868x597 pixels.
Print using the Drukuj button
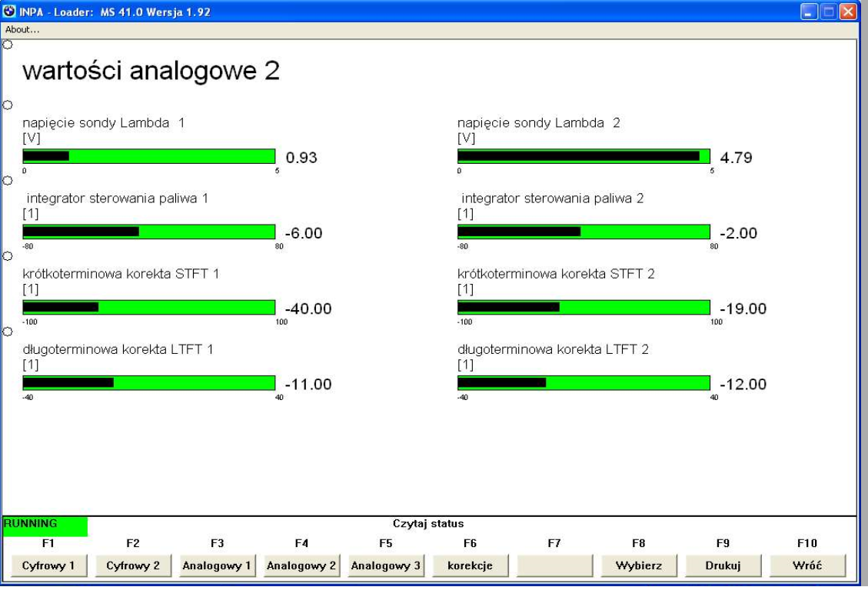723,565
